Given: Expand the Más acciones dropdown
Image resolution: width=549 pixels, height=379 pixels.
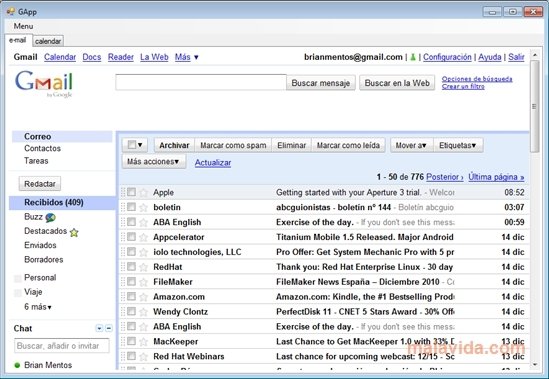Looking at the screenshot, I should tap(154, 162).
